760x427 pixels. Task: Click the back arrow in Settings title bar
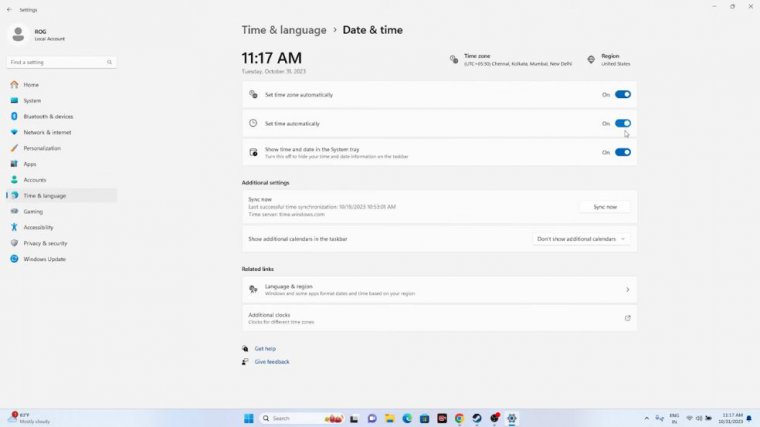pyautogui.click(x=8, y=9)
